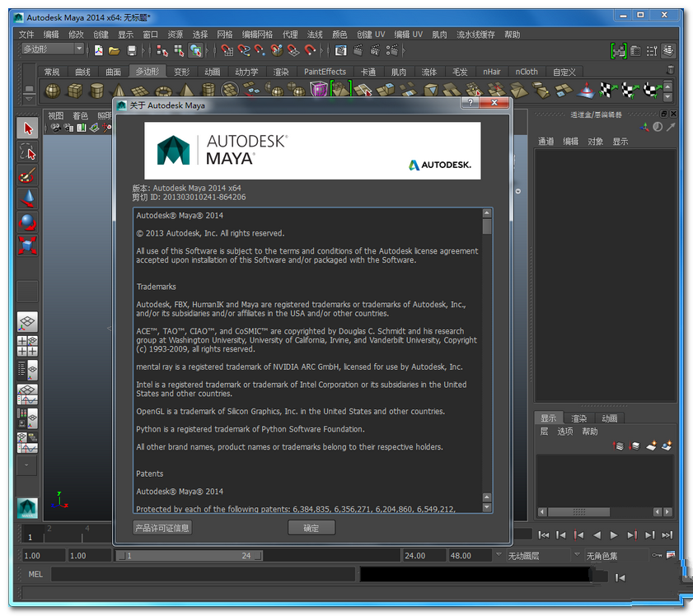Toggle the green-bracketed modeling toolkit icon
The height and width of the screenshot is (616, 693).
619,51
